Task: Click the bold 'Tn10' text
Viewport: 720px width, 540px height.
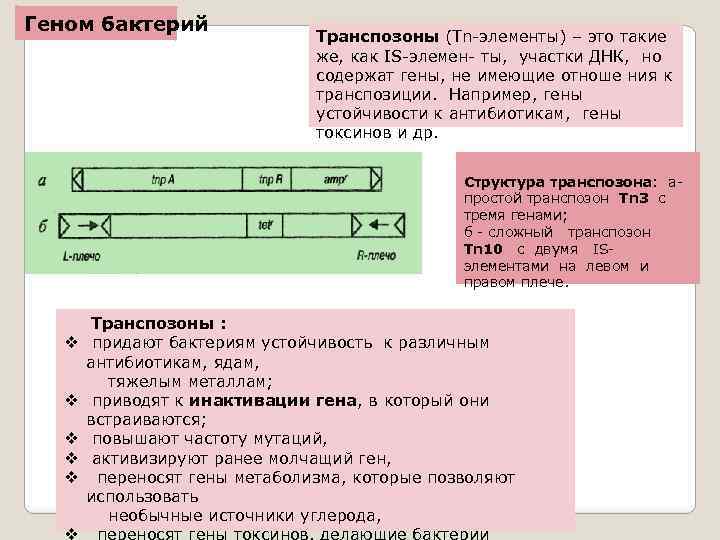Action: [x=483, y=249]
